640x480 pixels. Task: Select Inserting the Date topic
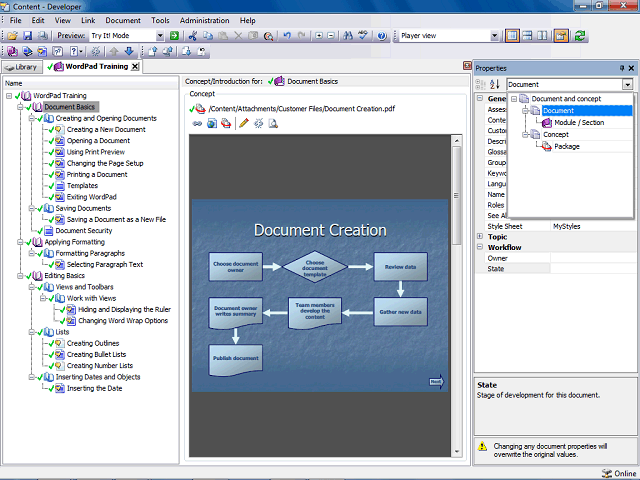point(94,389)
